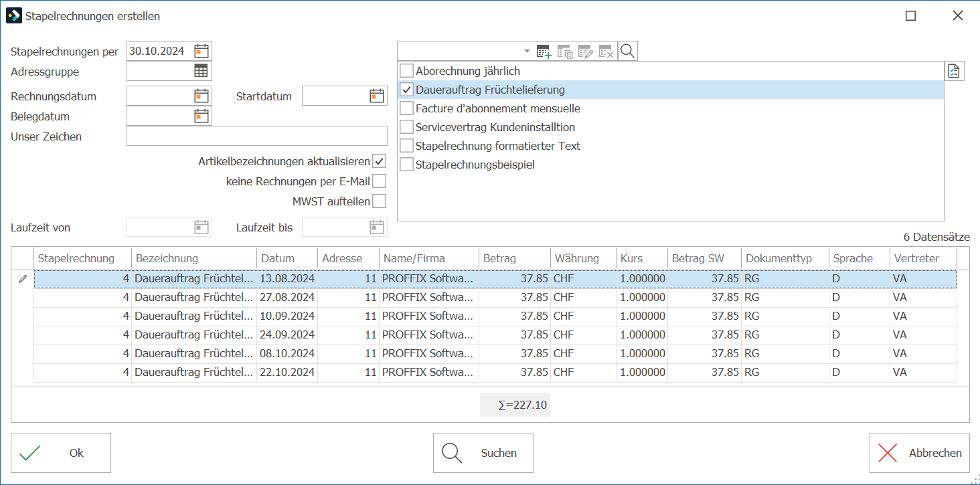
Task: Open Laufzeit bis calendar picker
Action: tap(377, 227)
